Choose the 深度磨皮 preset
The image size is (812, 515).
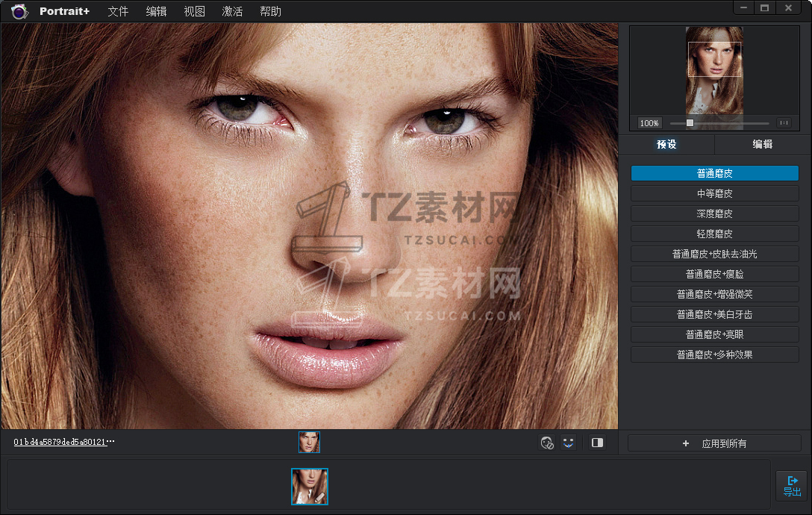point(715,213)
